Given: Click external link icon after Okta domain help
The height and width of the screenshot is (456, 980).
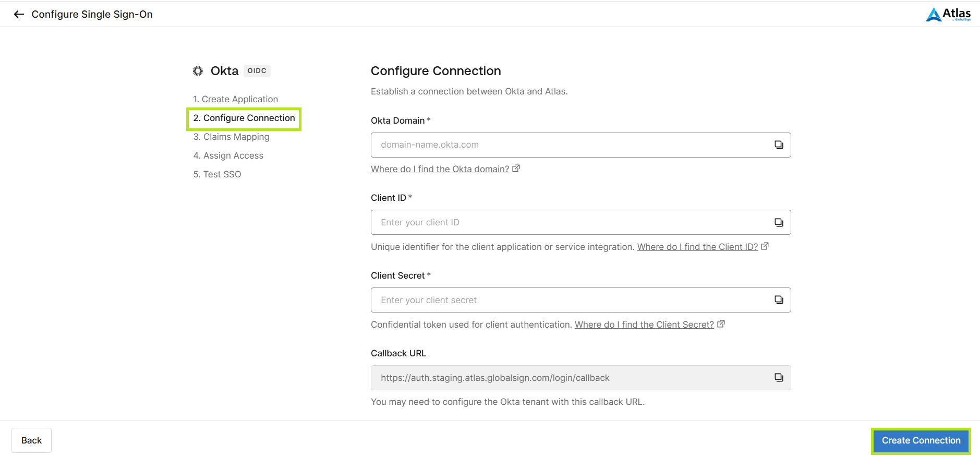Looking at the screenshot, I should click(x=516, y=169).
